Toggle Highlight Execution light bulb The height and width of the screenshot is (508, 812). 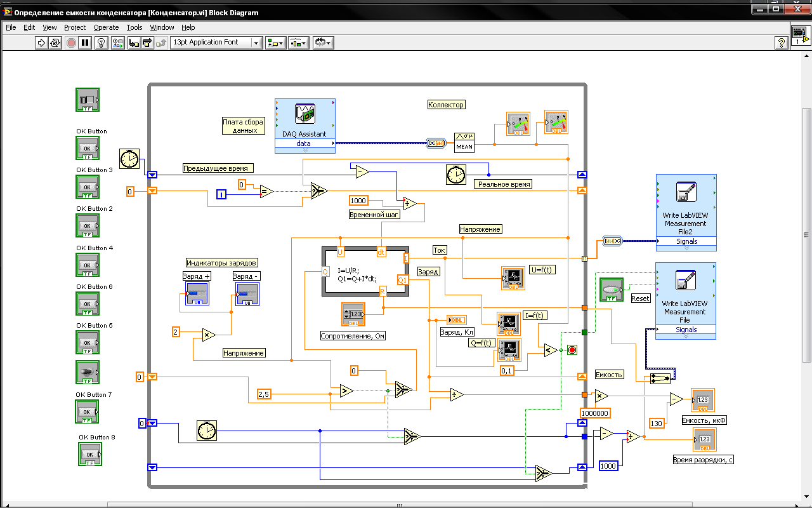tap(101, 43)
